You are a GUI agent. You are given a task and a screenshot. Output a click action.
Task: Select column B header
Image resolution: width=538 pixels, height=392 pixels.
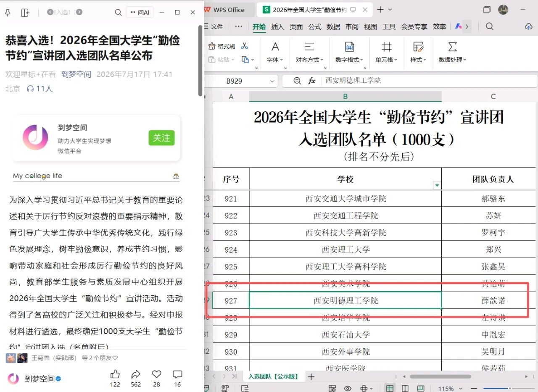345,97
